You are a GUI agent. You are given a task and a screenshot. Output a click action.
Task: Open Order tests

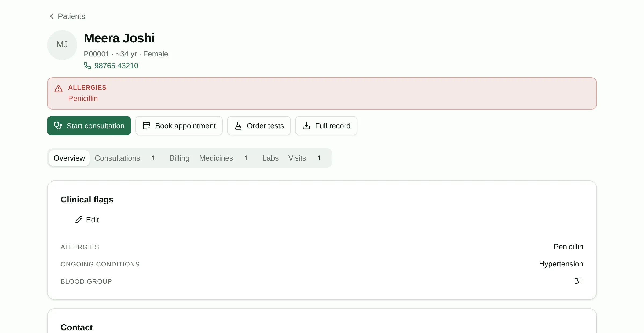coord(259,126)
